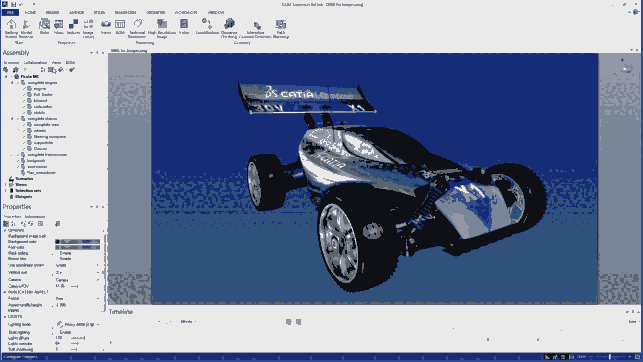Click the Hotspots node icon

pyautogui.click(x=11, y=196)
